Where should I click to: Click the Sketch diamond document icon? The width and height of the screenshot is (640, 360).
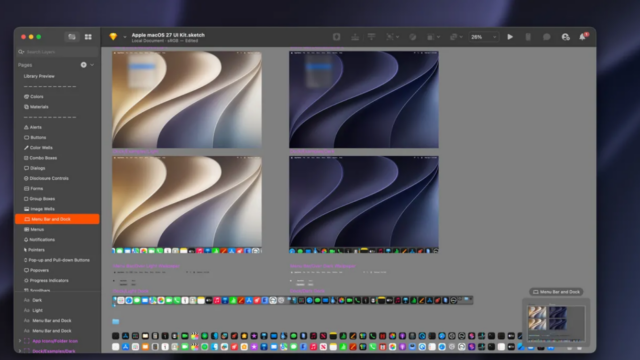point(113,37)
